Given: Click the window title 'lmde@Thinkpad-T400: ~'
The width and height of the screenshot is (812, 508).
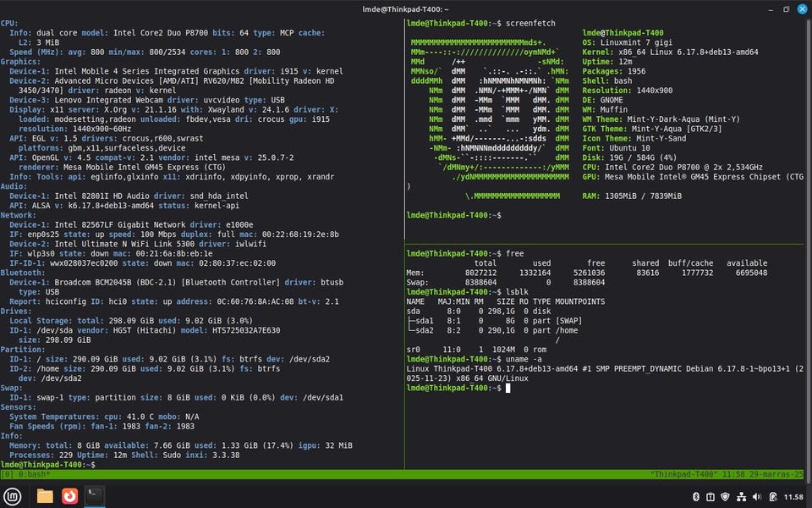Looking at the screenshot, I should click(x=405, y=9).
